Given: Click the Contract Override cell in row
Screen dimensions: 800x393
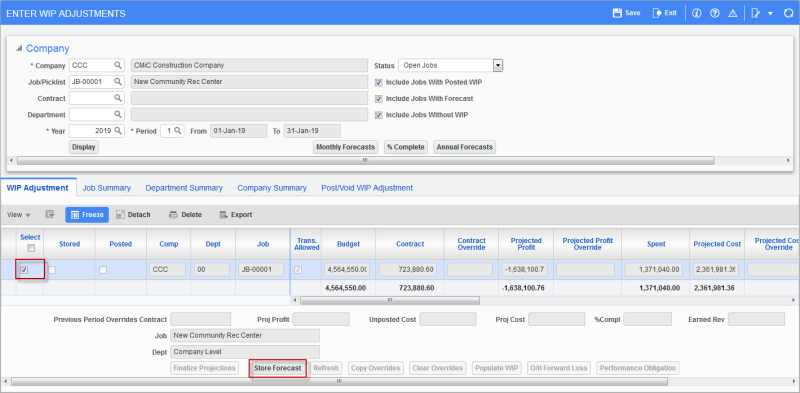Looking at the screenshot, I should pyautogui.click(x=470, y=270).
